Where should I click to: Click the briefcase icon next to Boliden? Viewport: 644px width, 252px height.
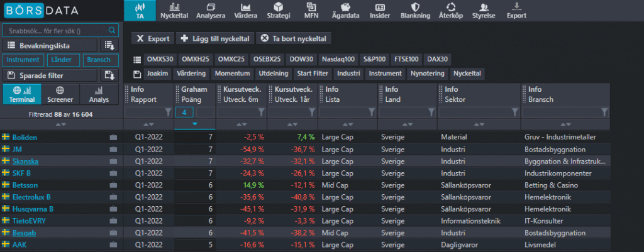tap(113, 137)
